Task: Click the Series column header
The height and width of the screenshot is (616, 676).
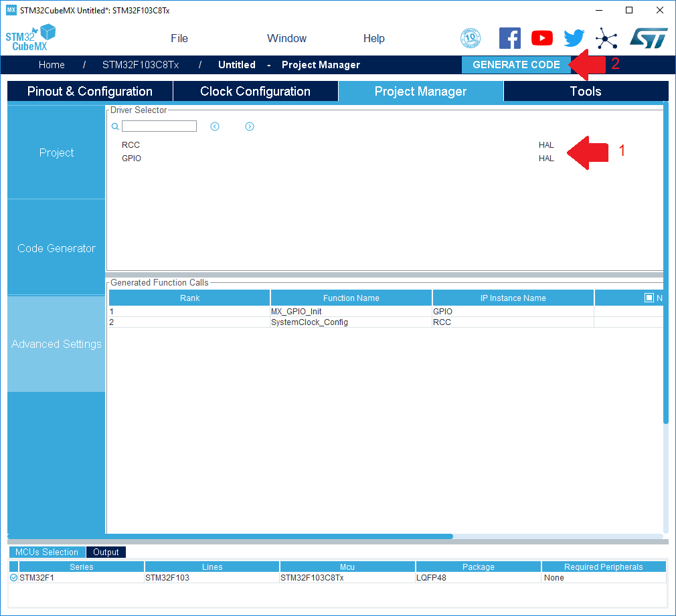Action: pos(82,567)
